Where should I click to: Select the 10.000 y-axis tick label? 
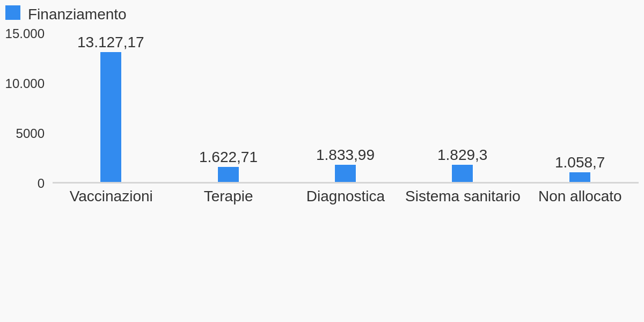(25, 84)
